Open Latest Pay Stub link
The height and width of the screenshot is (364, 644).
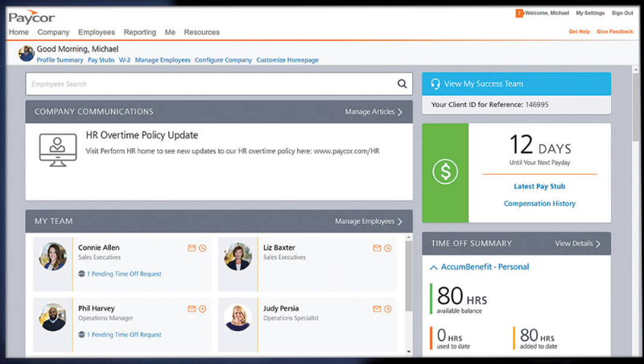coord(539,187)
